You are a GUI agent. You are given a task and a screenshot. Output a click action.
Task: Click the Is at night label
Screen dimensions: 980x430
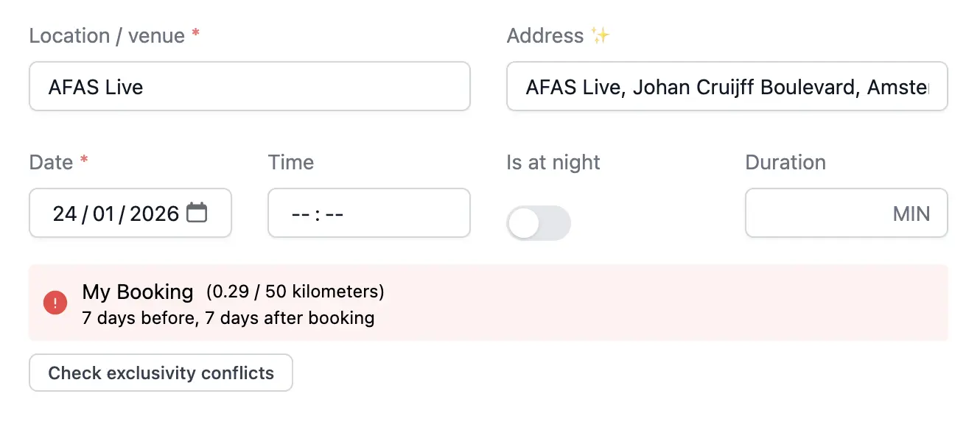pyautogui.click(x=553, y=162)
